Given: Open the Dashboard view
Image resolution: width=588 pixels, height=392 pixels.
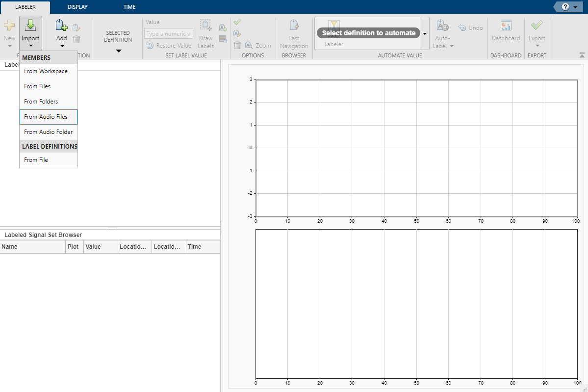Looking at the screenshot, I should click(x=506, y=29).
